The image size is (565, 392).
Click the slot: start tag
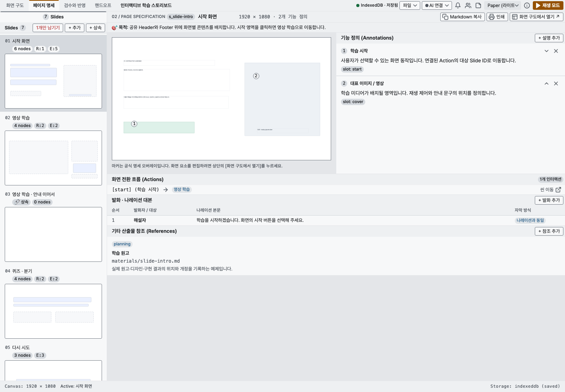(x=352, y=69)
